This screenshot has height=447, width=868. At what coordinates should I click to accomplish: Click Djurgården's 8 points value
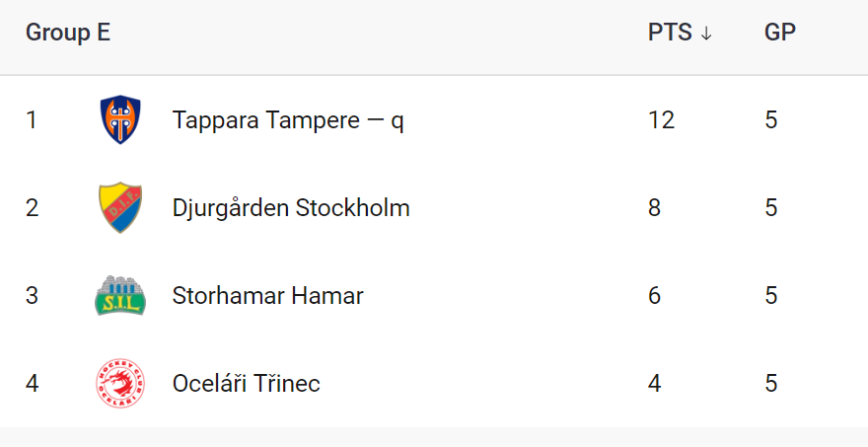pos(655,208)
